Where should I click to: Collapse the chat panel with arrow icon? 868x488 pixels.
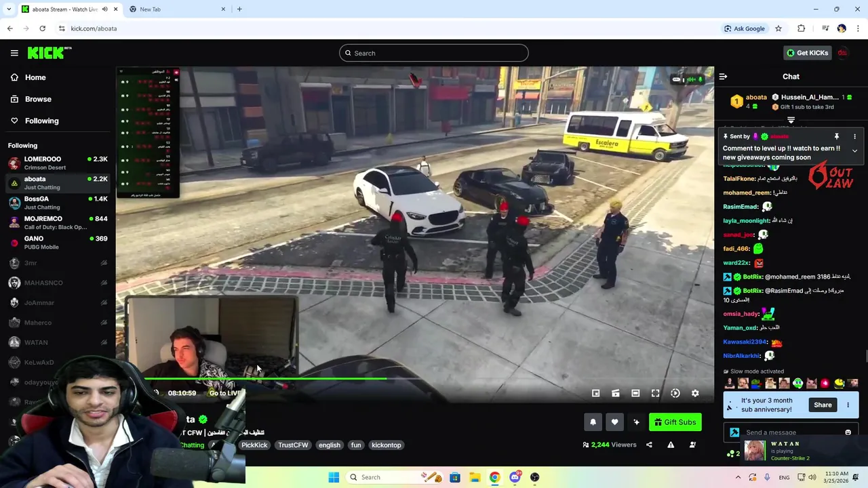pyautogui.click(x=723, y=77)
